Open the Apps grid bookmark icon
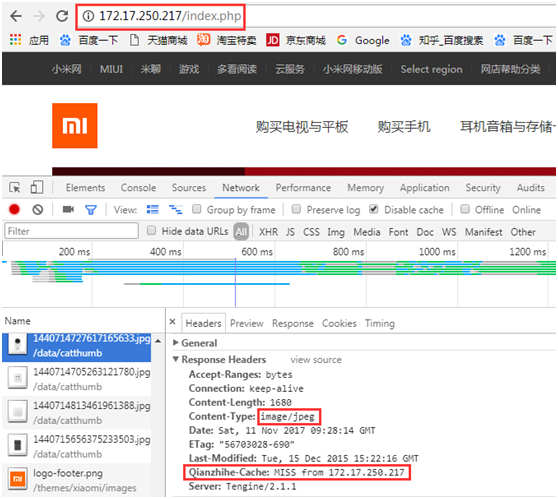Image resolution: width=558 pixels, height=499 pixels. click(15, 40)
